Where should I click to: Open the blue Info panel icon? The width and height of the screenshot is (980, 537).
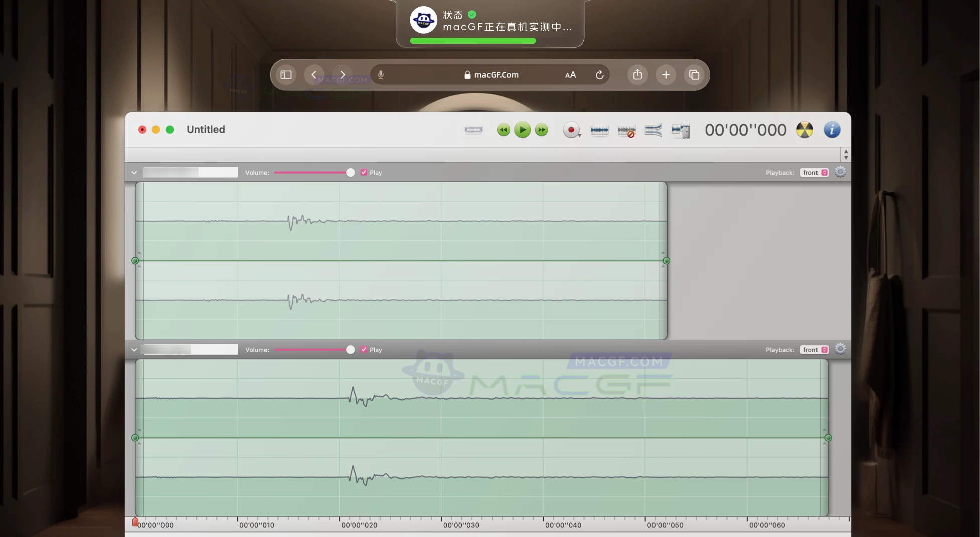click(x=832, y=130)
